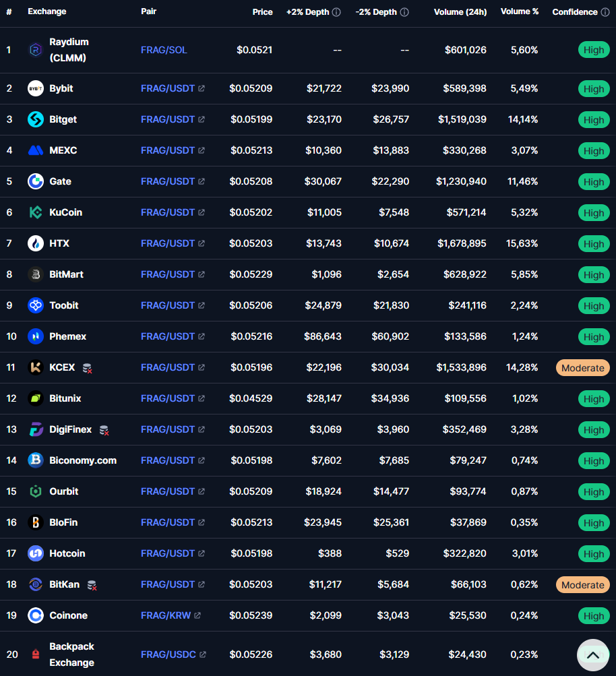The width and height of the screenshot is (616, 676).
Task: Click the Gate exchange logo
Action: click(x=35, y=181)
